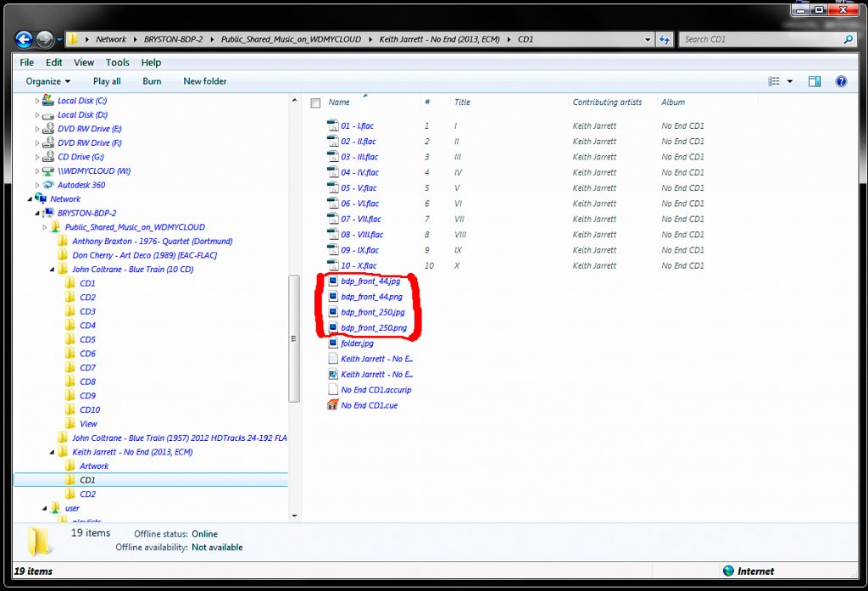The height and width of the screenshot is (591, 868).
Task: Click the folder icon in the address bar
Action: point(73,39)
